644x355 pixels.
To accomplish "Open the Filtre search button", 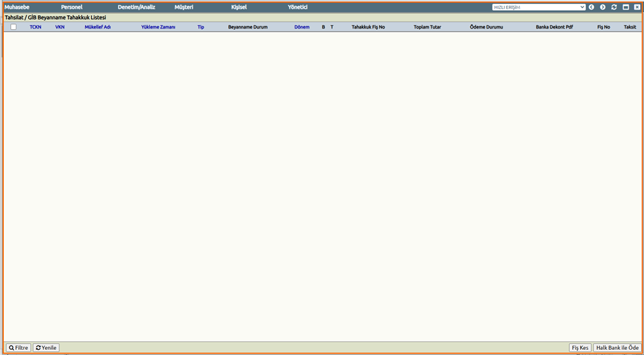I will point(18,347).
